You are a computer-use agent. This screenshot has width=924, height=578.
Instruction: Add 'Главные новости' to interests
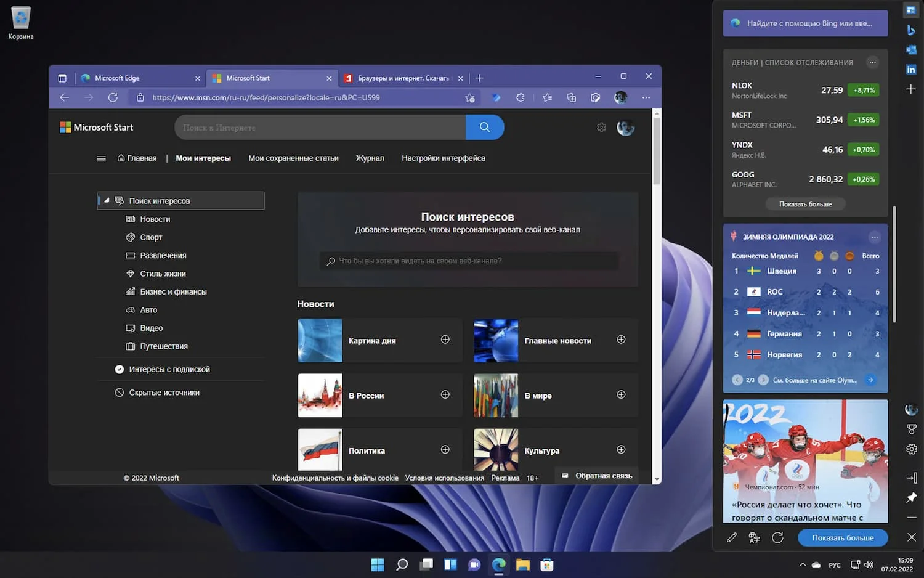[x=621, y=340]
